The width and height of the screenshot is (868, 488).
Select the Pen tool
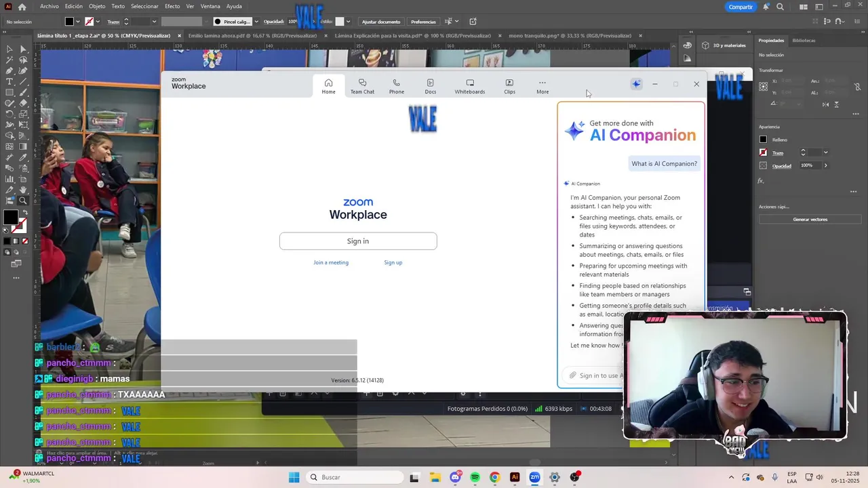(x=9, y=70)
